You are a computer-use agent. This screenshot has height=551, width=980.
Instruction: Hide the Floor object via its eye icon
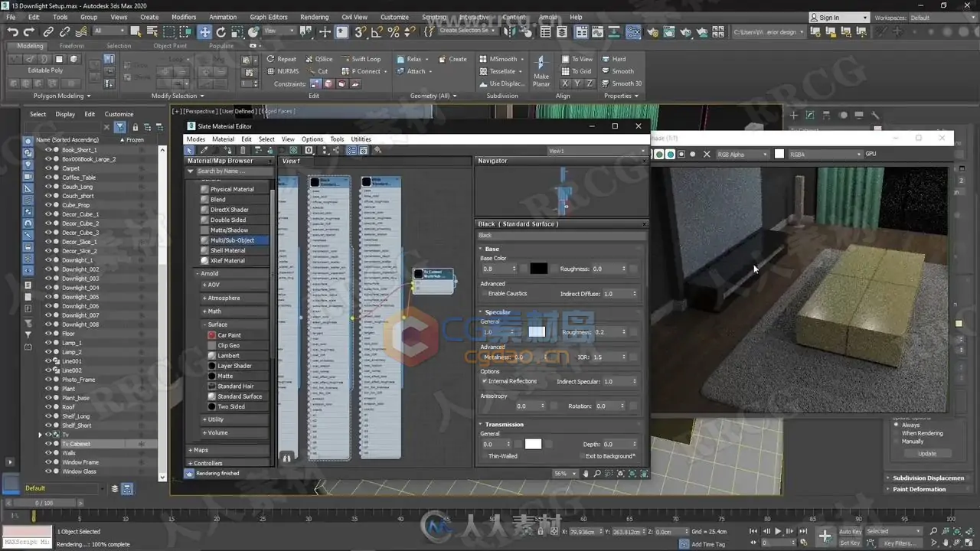tap(48, 334)
